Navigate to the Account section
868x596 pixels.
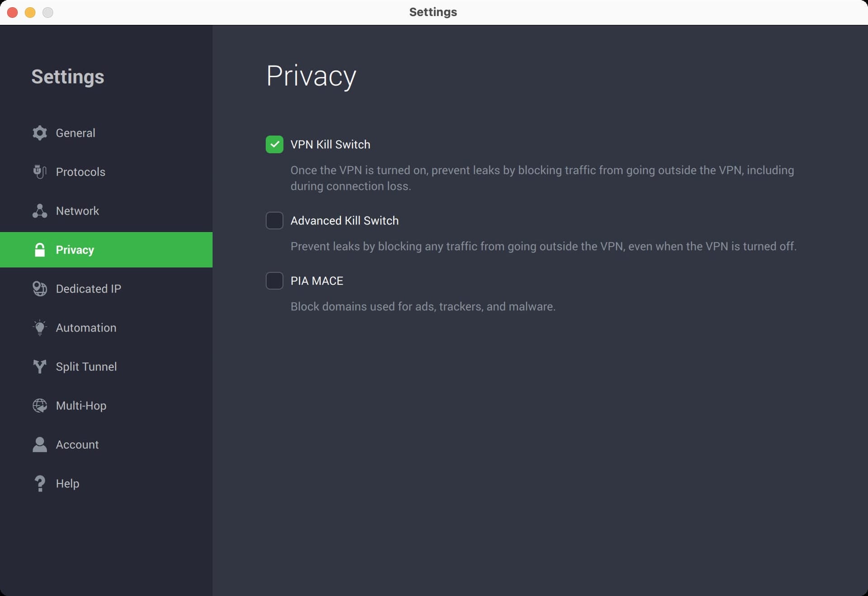(x=77, y=444)
